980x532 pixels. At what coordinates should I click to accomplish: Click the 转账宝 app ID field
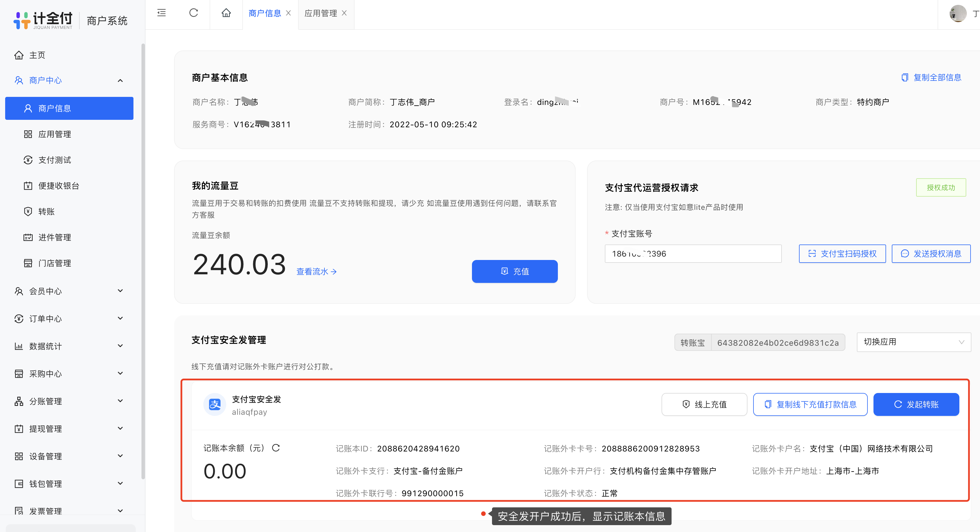(778, 343)
